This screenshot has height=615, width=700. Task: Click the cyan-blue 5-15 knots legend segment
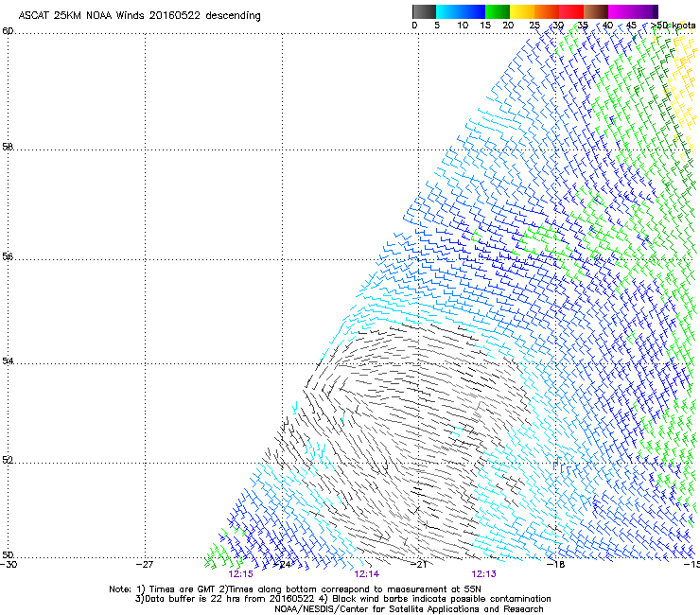[x=461, y=11]
